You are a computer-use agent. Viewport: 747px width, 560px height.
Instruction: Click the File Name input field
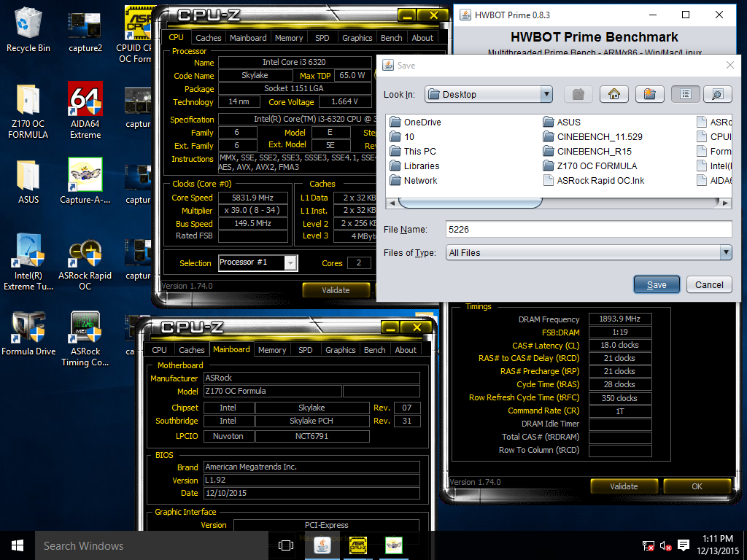589,229
